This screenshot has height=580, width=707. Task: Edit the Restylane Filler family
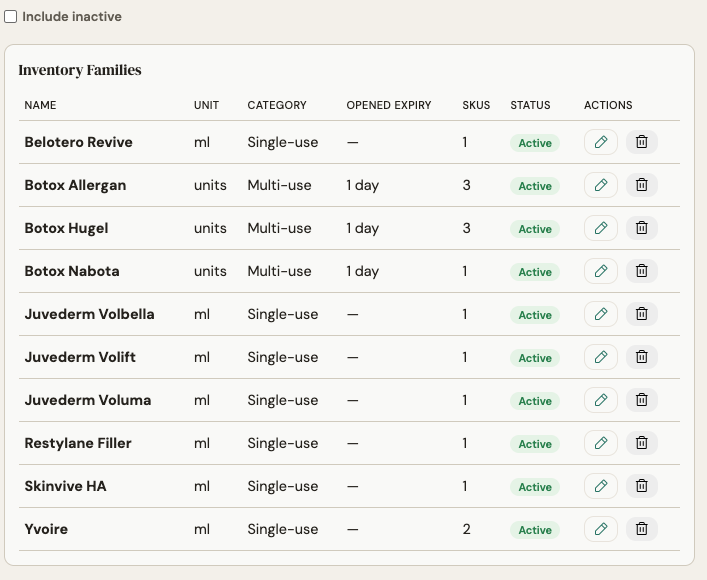pyautogui.click(x=601, y=443)
